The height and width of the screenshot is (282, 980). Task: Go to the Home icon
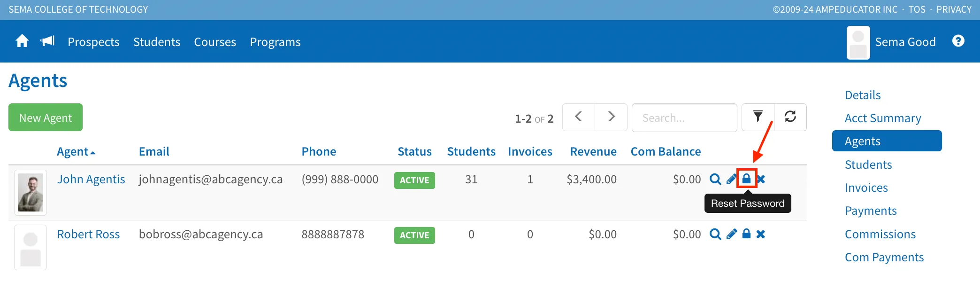(x=22, y=41)
